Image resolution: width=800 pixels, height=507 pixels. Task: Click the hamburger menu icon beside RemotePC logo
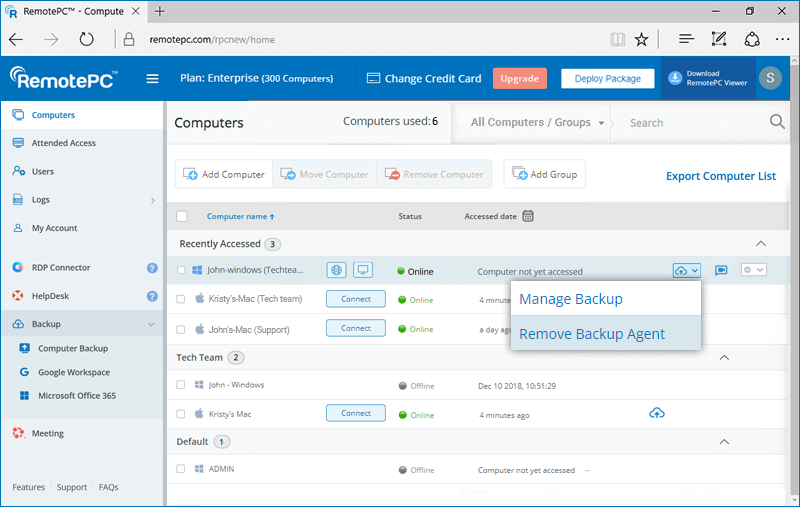click(153, 79)
